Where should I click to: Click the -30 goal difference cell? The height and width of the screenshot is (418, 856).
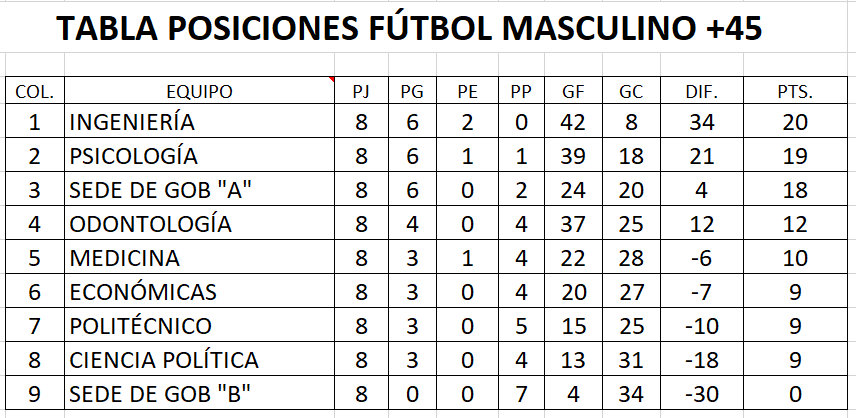pos(702,393)
